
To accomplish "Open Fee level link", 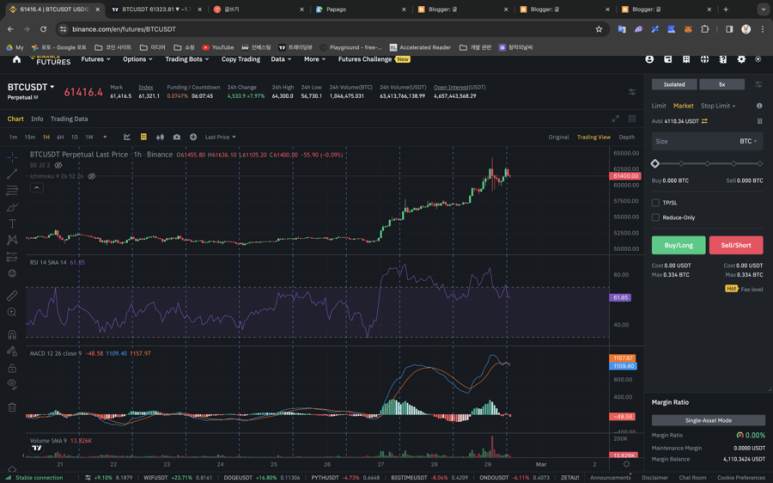I will tap(752, 289).
